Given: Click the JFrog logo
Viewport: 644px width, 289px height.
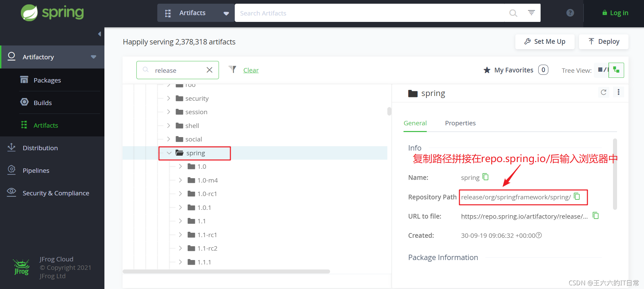Looking at the screenshot, I should [21, 267].
